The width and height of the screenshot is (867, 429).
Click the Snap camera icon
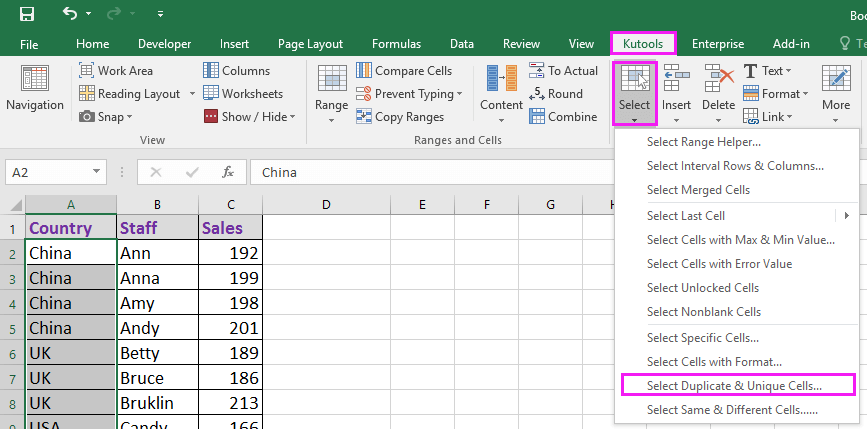(86, 117)
